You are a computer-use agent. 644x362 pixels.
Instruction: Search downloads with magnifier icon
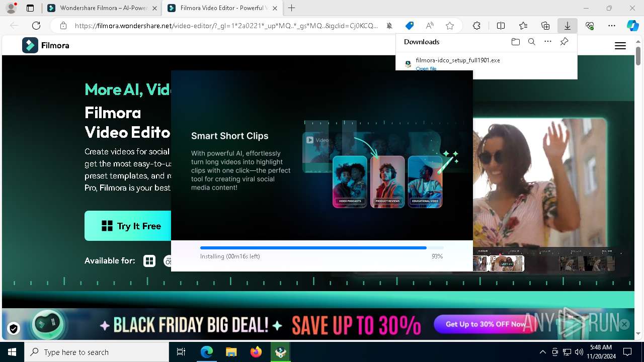531,42
